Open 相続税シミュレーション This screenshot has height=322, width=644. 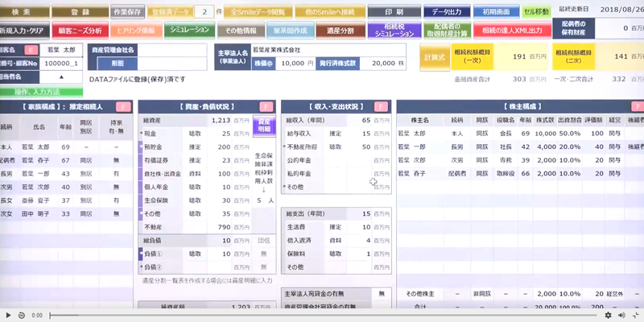(x=394, y=31)
